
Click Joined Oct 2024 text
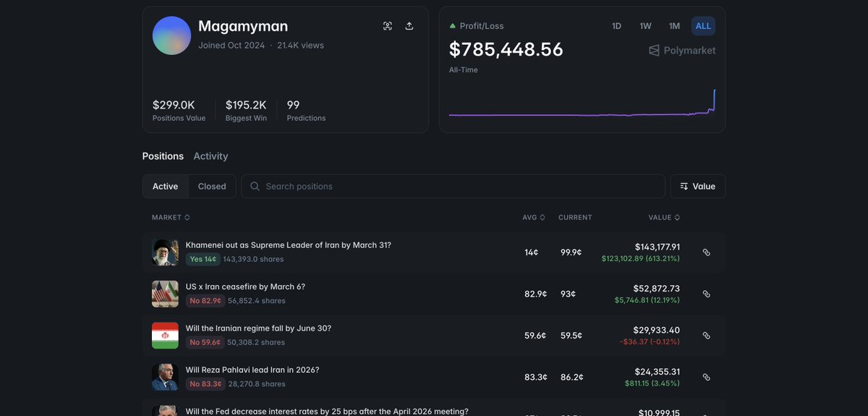pyautogui.click(x=231, y=45)
